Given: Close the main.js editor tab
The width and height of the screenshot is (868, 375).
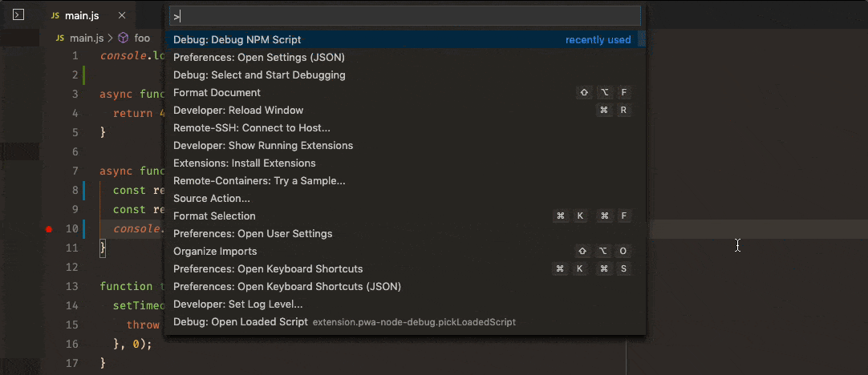Looking at the screenshot, I should 120,15.
